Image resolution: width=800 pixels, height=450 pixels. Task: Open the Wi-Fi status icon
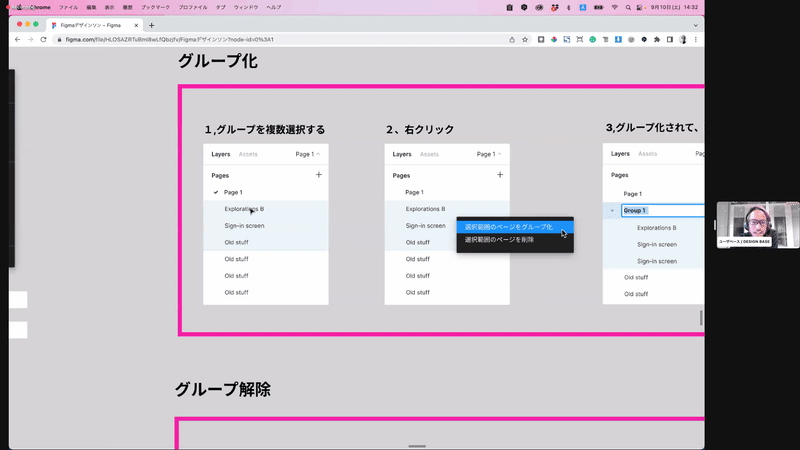tap(615, 7)
